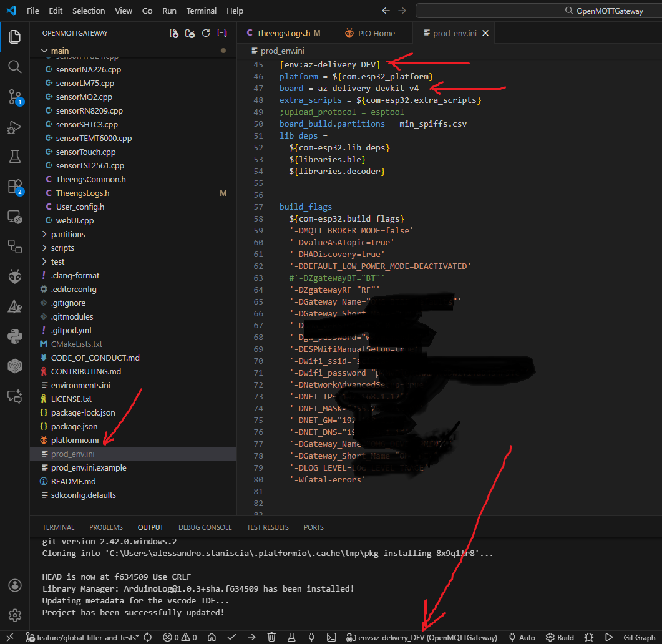Open PlatformIO alien head sidebar icon
Viewport: 662px width, 644px height.
tap(14, 276)
